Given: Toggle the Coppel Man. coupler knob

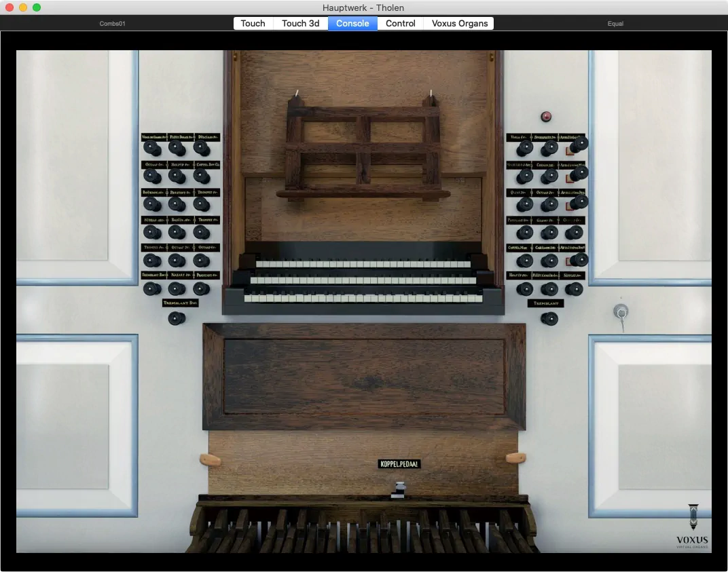Looking at the screenshot, I should (524, 261).
